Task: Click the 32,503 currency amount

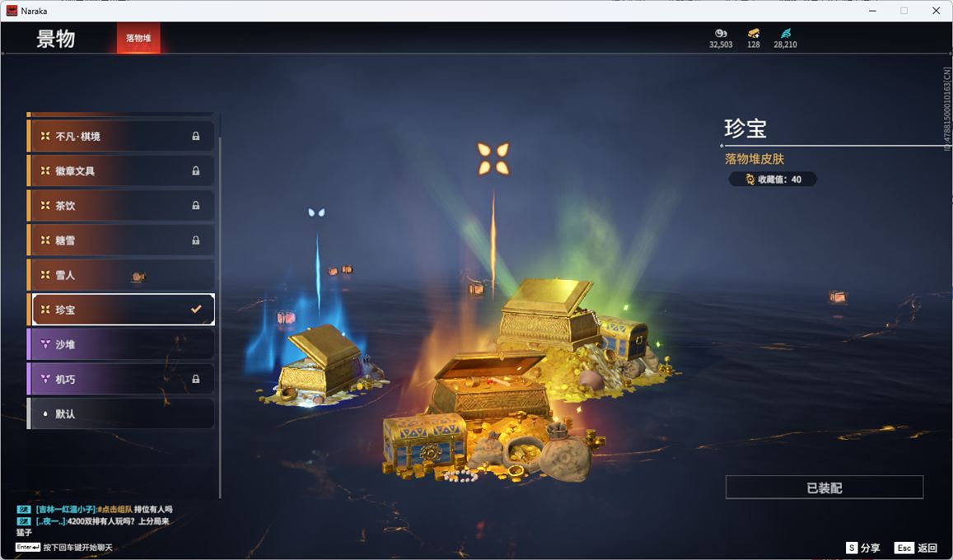Action: (721, 44)
